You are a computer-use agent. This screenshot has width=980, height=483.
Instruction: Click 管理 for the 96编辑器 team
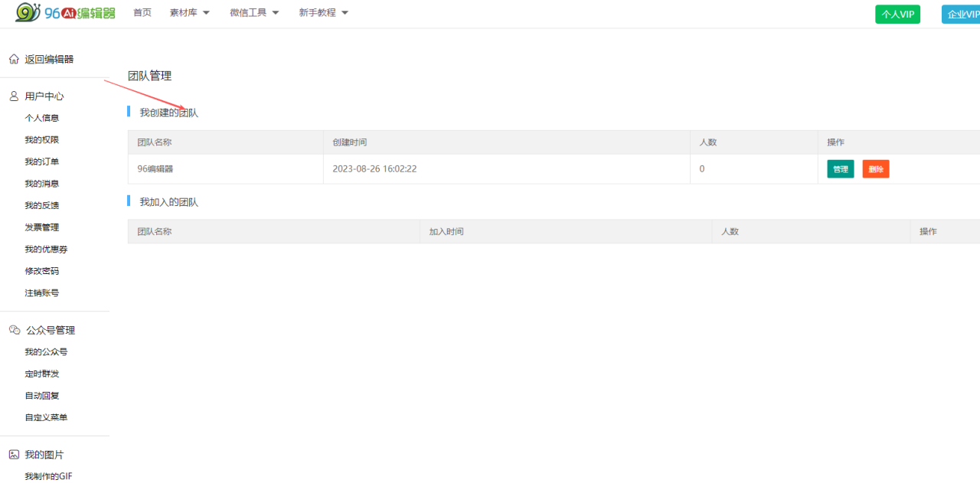tap(841, 169)
